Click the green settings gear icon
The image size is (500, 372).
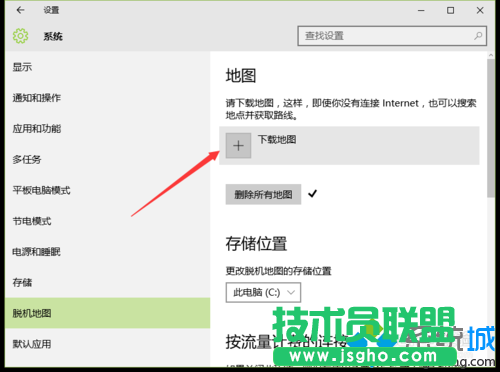(x=20, y=36)
